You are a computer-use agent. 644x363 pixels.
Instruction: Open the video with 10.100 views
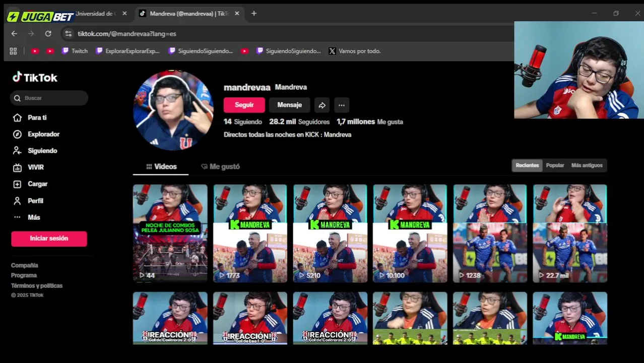[410, 233]
